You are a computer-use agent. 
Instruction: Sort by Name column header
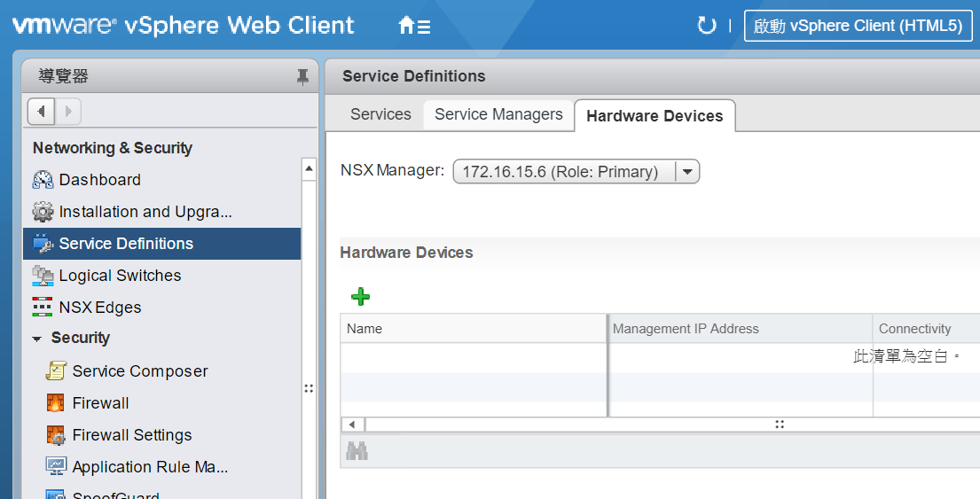tap(473, 329)
